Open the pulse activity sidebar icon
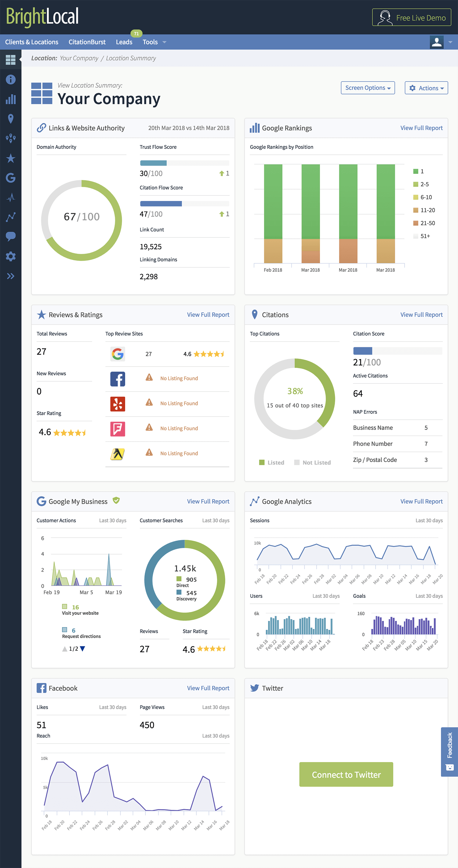The width and height of the screenshot is (458, 868). (x=10, y=198)
